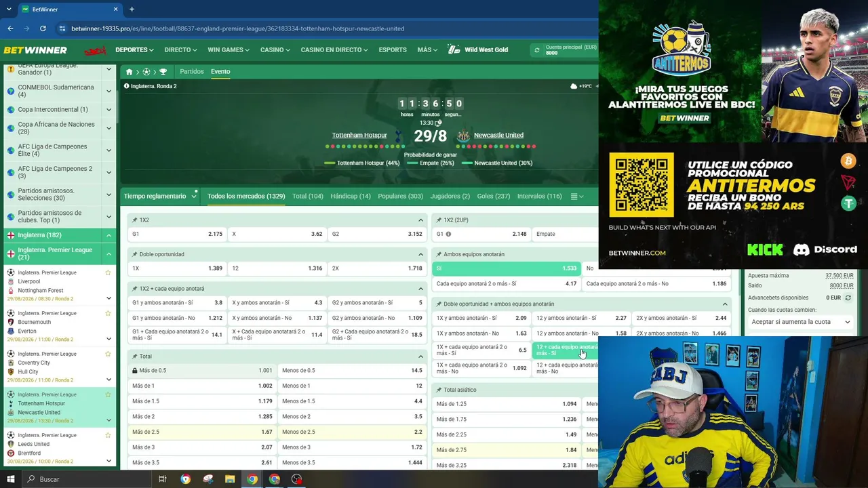
Task: Select the G1 2.175 odds
Action: (177, 234)
